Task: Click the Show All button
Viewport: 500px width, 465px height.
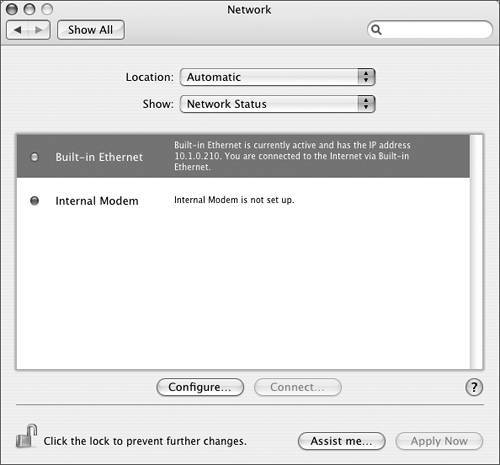Action: (x=91, y=30)
